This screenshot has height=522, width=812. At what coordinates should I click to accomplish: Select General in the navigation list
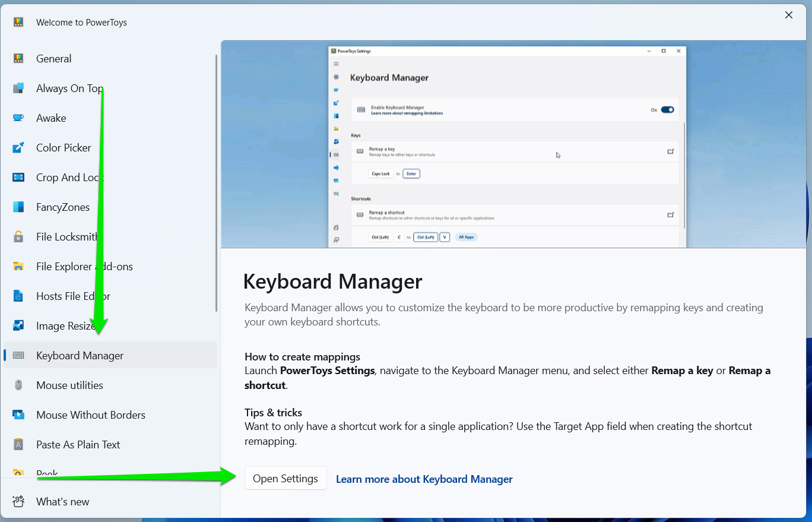click(53, 58)
